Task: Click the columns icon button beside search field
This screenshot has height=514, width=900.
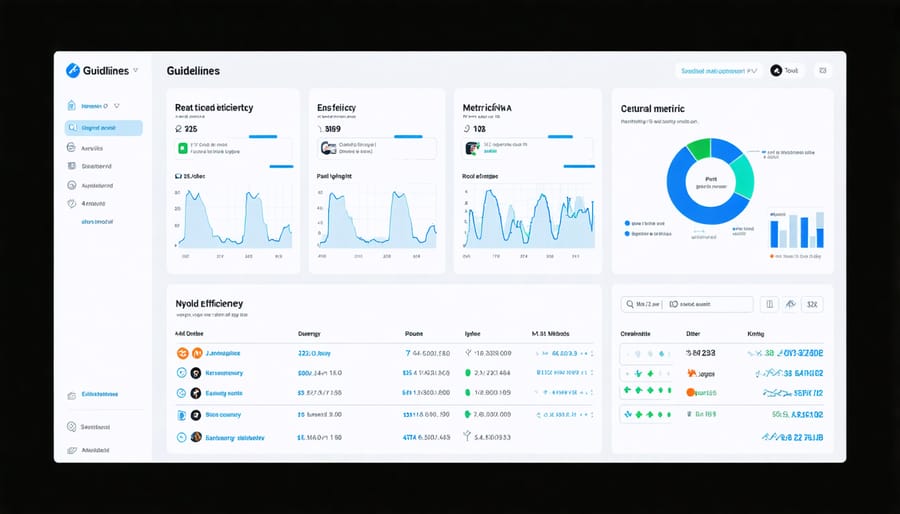Action: pos(769,305)
